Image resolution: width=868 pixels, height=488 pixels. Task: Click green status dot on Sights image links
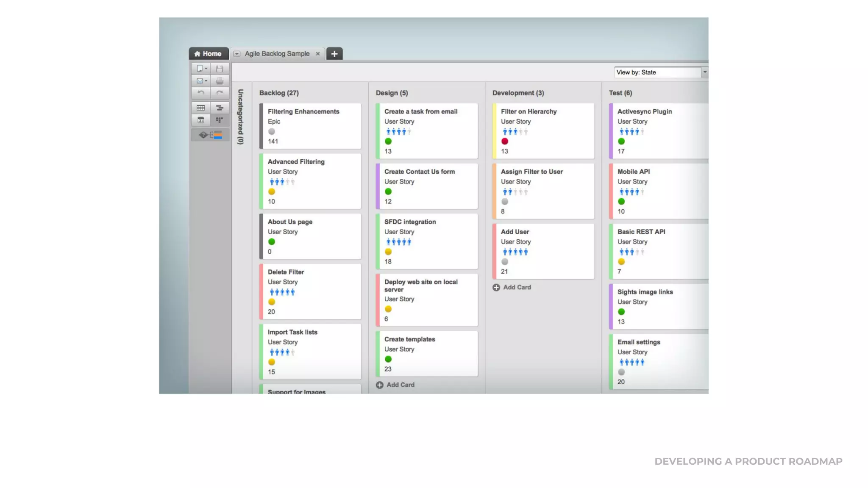[621, 312]
